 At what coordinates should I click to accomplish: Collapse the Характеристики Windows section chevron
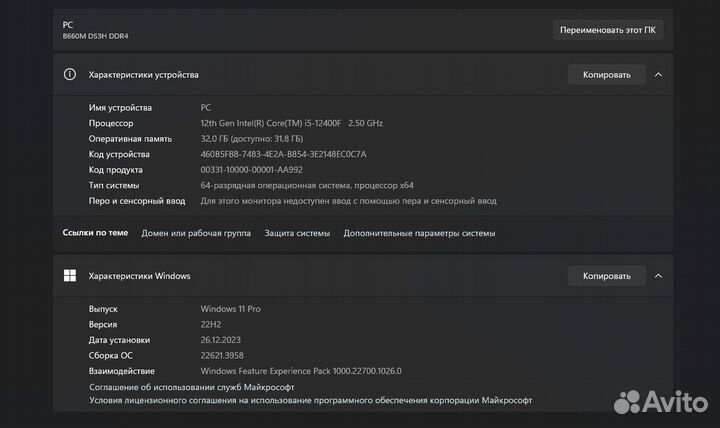pyautogui.click(x=658, y=276)
